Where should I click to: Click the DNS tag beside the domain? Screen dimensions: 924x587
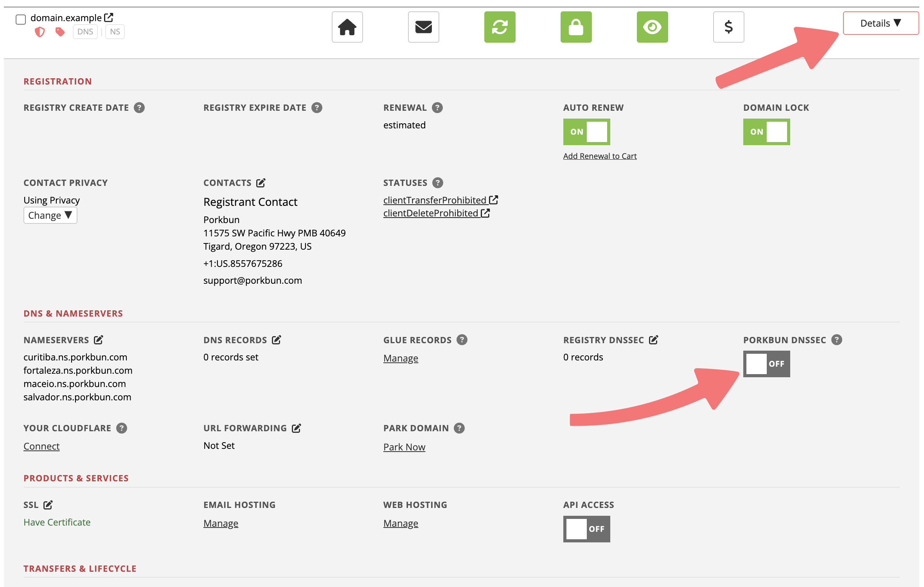tap(85, 32)
